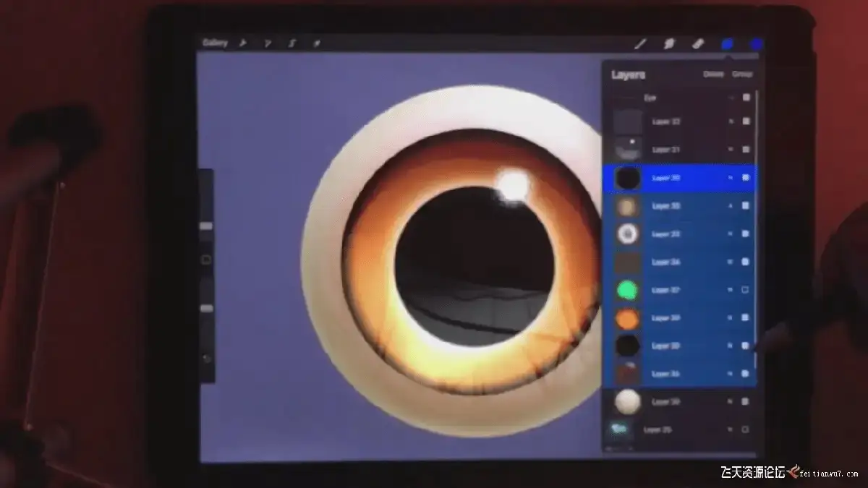The width and height of the screenshot is (868, 488).
Task: Adjust the brush opacity slider handle
Action: [x=206, y=308]
